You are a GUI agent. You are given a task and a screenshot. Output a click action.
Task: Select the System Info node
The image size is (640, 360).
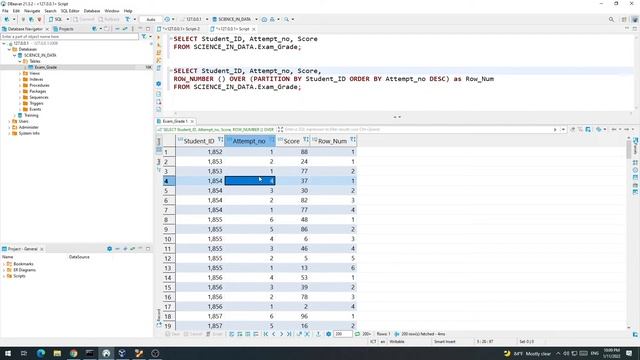coord(29,133)
